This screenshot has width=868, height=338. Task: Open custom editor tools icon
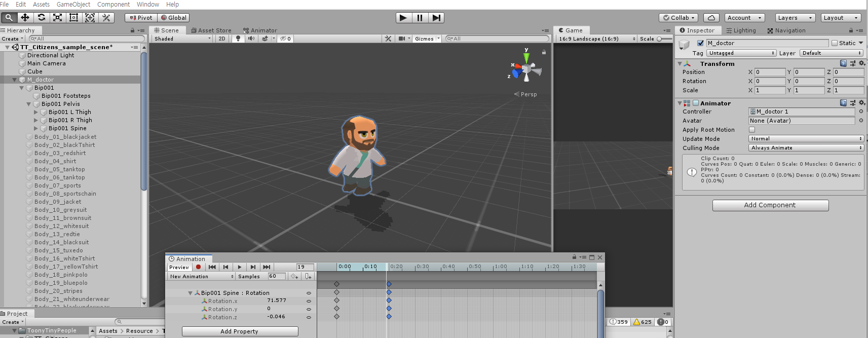point(106,18)
